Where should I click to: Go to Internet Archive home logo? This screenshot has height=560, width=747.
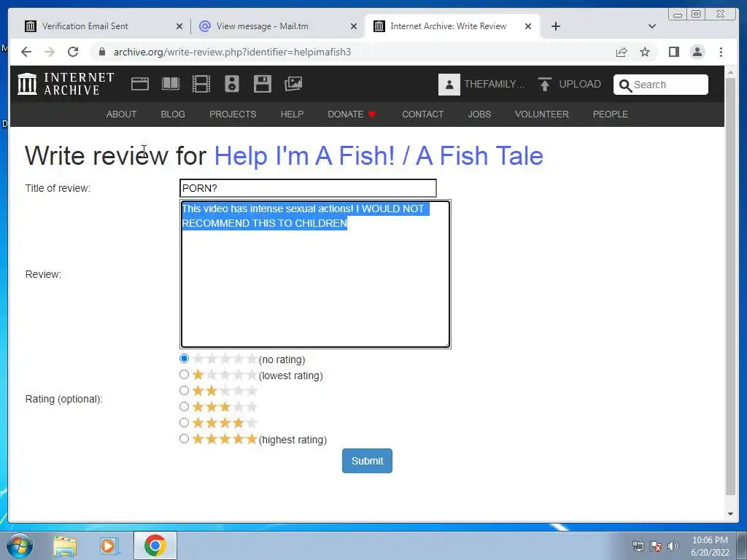coord(66,84)
